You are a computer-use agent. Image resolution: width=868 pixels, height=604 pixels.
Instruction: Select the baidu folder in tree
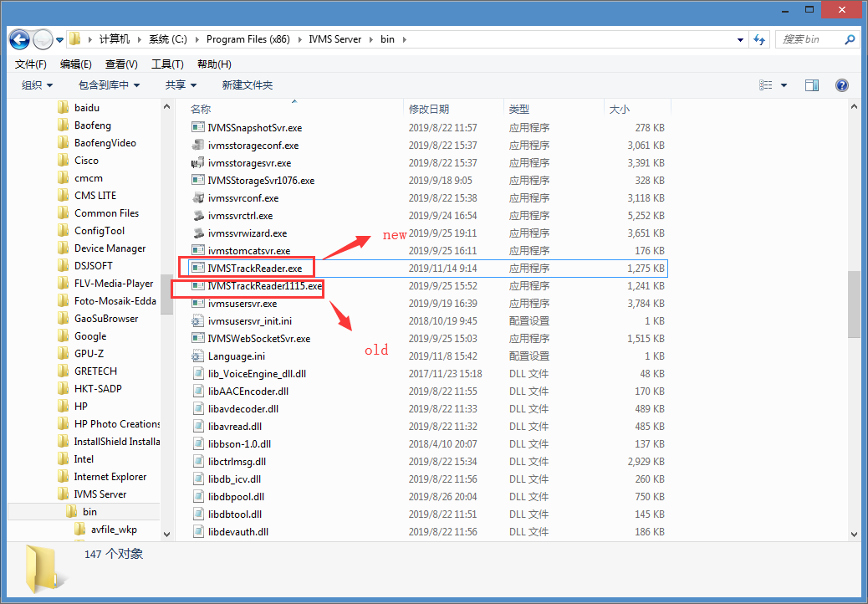pyautogui.click(x=87, y=107)
